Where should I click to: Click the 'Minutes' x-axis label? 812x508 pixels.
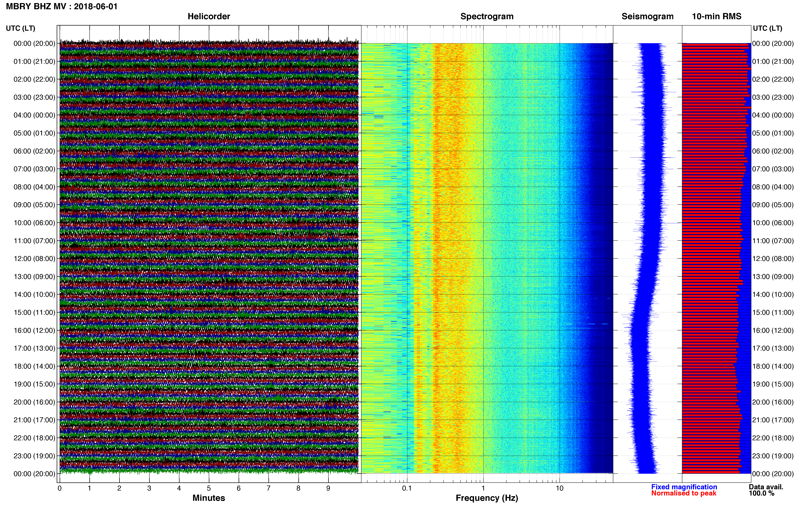click(209, 498)
